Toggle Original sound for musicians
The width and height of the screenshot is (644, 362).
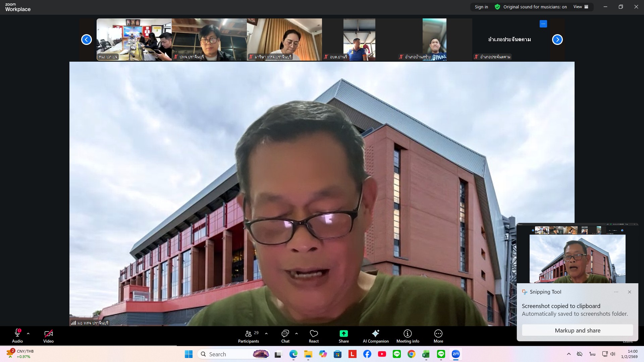tap(535, 7)
